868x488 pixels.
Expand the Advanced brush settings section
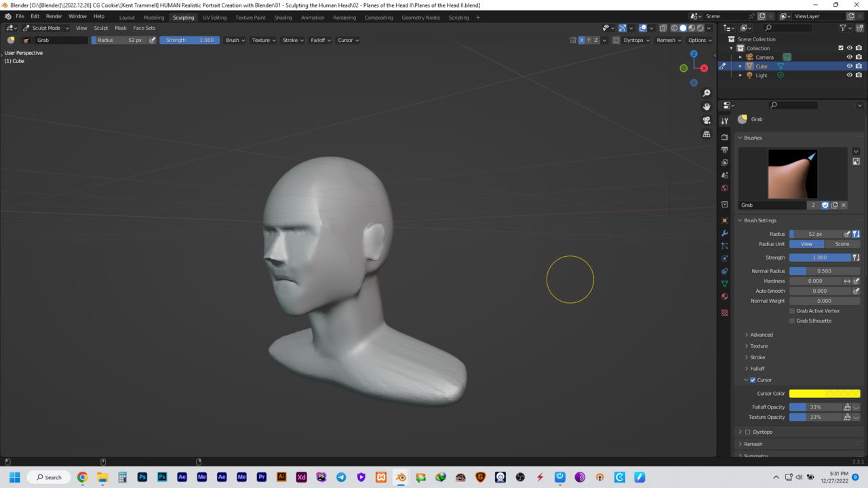tap(761, 335)
